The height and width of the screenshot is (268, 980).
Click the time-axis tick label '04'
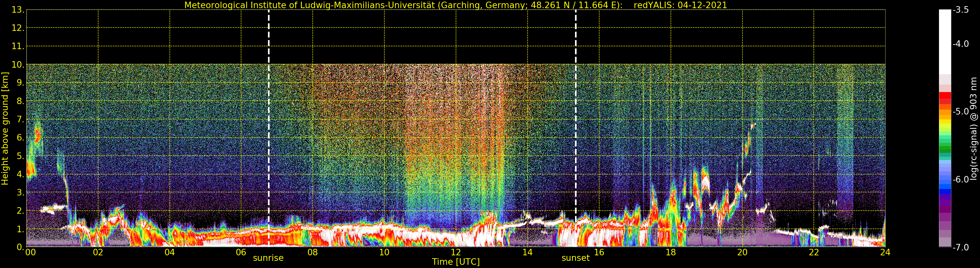pos(170,252)
